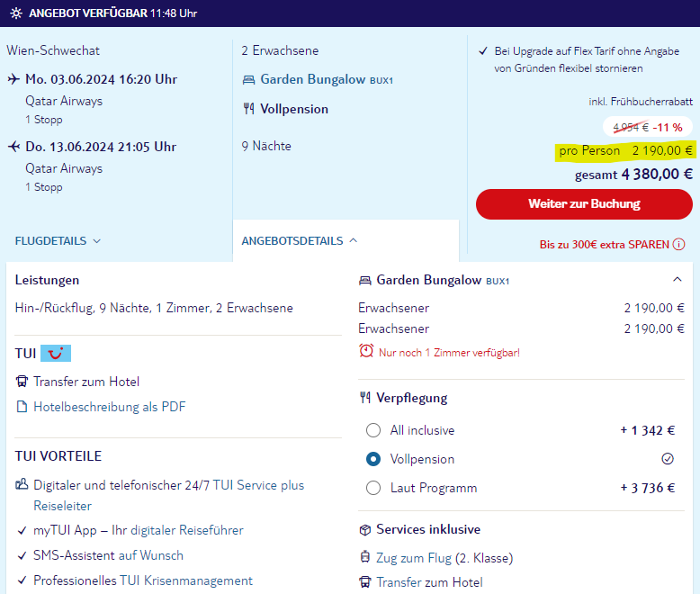Viewport: 700px width, 594px height.
Task: Click the cutlery icon beside Verpflegung heading
Action: 365,398
